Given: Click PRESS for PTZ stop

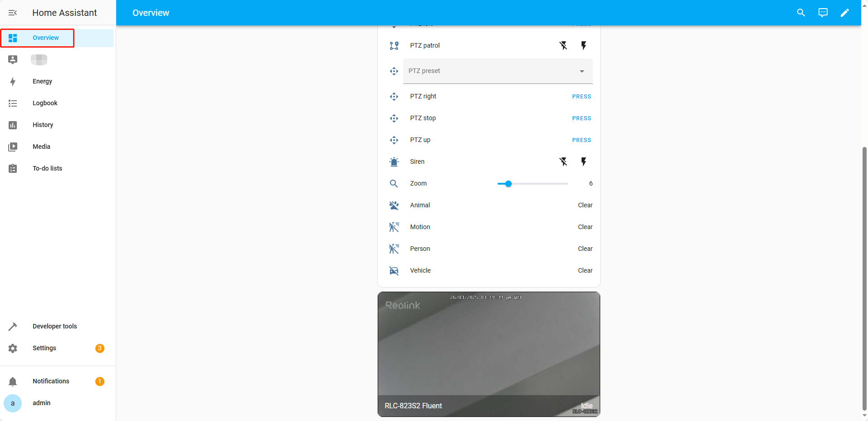Looking at the screenshot, I should tap(582, 118).
